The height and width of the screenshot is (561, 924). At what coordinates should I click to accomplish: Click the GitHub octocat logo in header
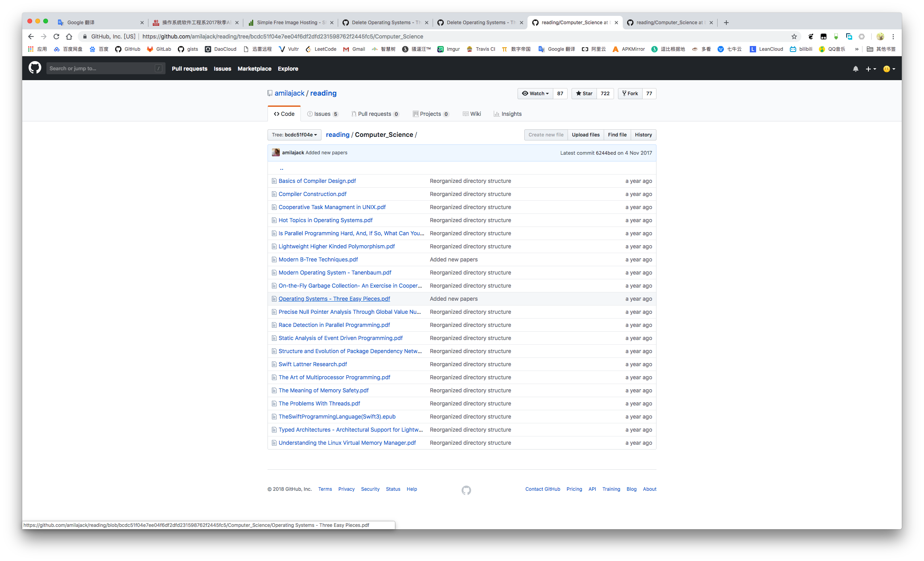35,68
